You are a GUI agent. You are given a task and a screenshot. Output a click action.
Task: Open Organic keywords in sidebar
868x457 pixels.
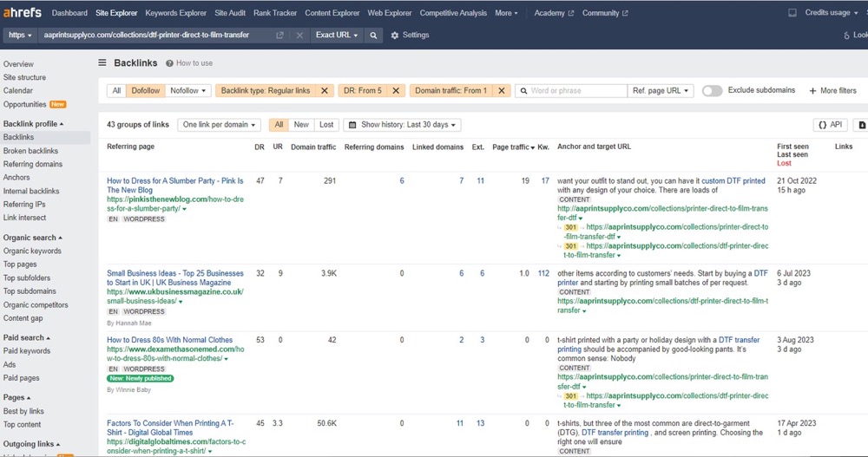pyautogui.click(x=32, y=251)
